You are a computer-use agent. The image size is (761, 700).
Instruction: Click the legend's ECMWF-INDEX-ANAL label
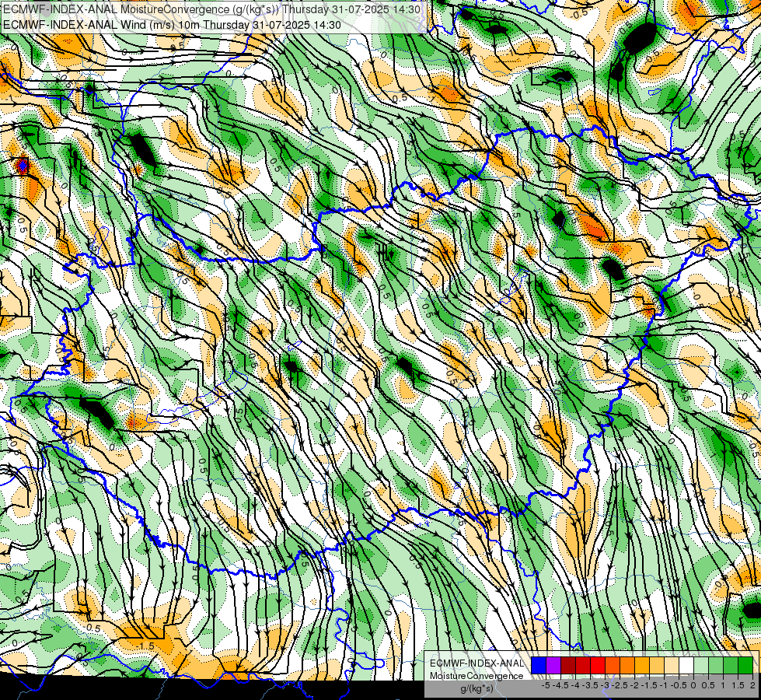click(477, 663)
